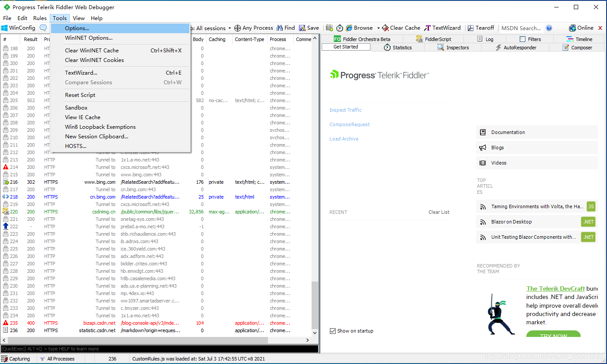Open Sandbox from Tools menu

pos(120,108)
